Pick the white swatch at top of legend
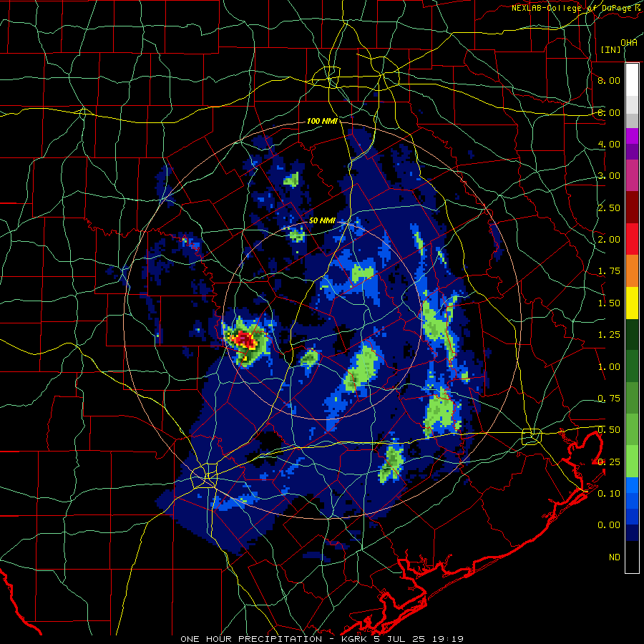Screen dimensions: 644x644 tap(632, 79)
